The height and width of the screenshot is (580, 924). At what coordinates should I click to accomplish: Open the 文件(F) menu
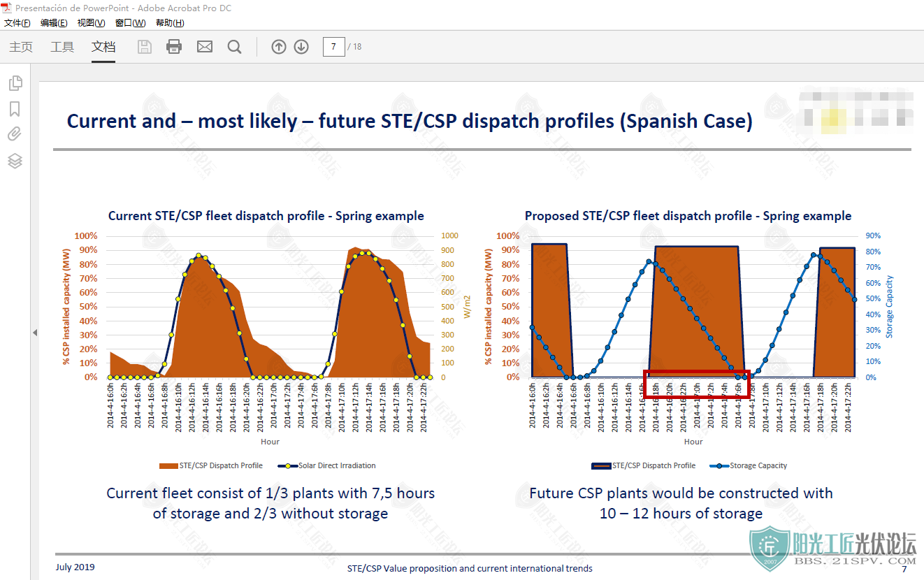17,23
